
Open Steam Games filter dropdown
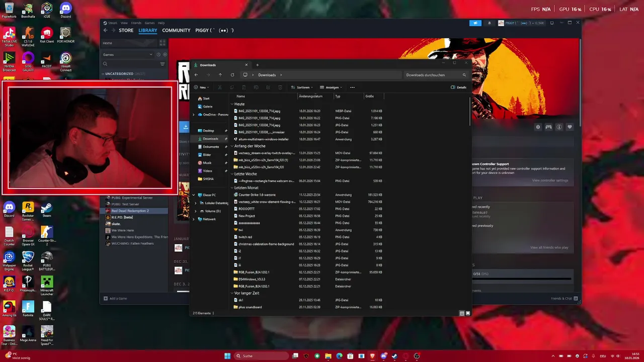click(128, 54)
